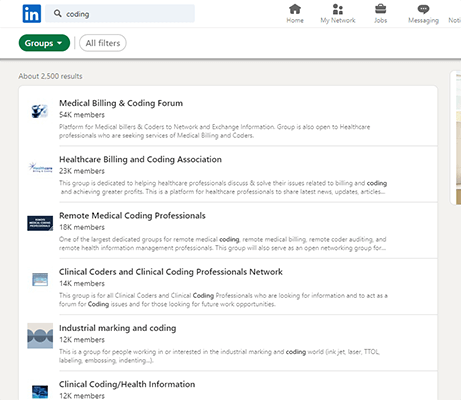Open the Messaging chat icon
The image size is (461, 400).
coord(423,14)
